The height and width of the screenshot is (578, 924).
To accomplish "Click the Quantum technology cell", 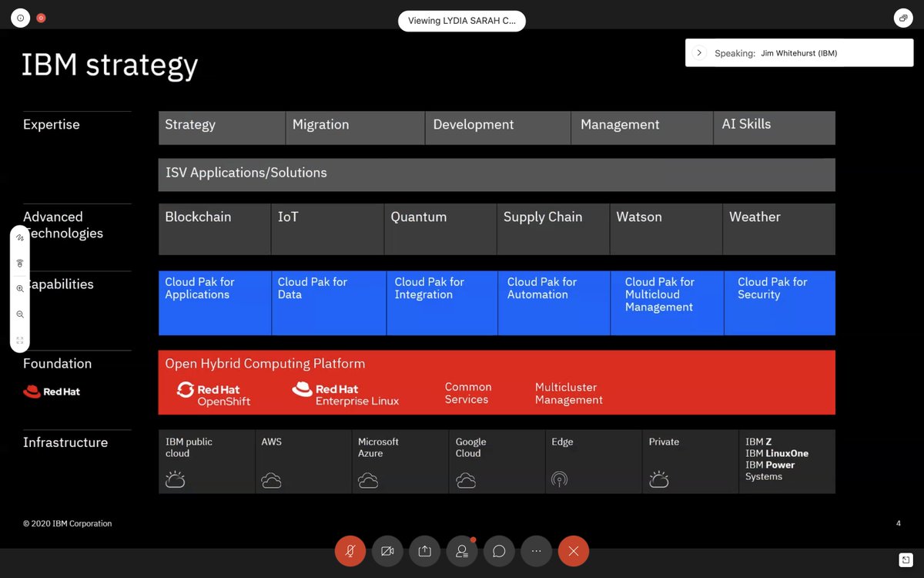I will click(440, 229).
